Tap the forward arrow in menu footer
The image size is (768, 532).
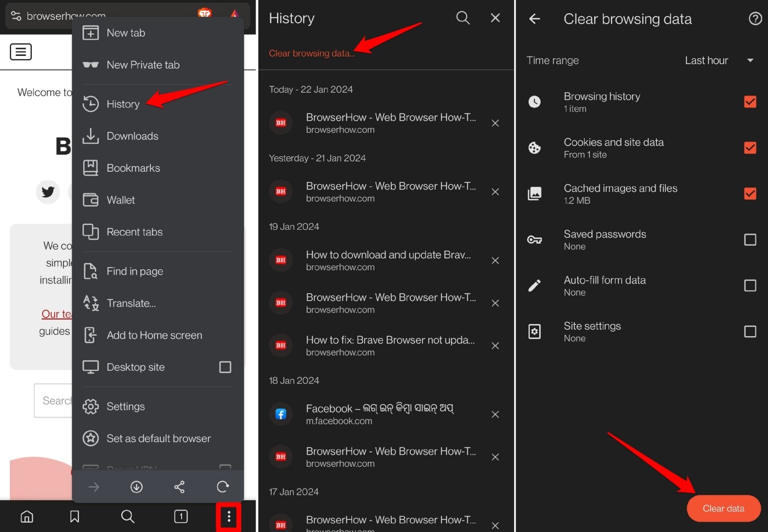tap(94, 487)
